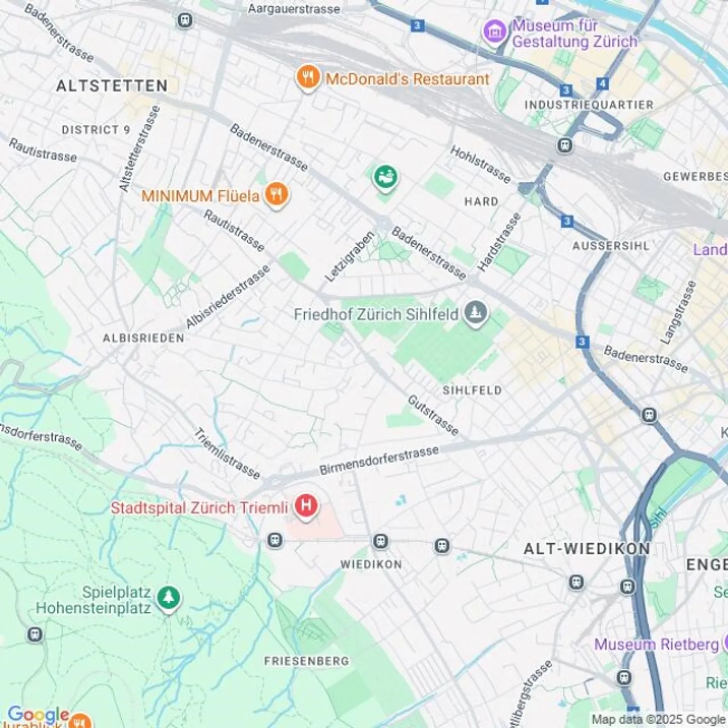Select the ALT-WIEDIKON district label
The image size is (728, 728).
click(x=587, y=549)
